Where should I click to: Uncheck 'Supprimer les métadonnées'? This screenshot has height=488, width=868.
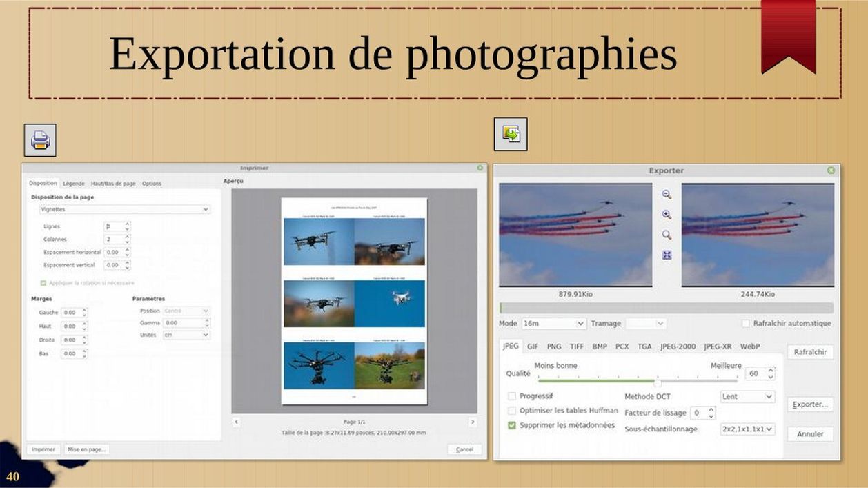pos(512,425)
